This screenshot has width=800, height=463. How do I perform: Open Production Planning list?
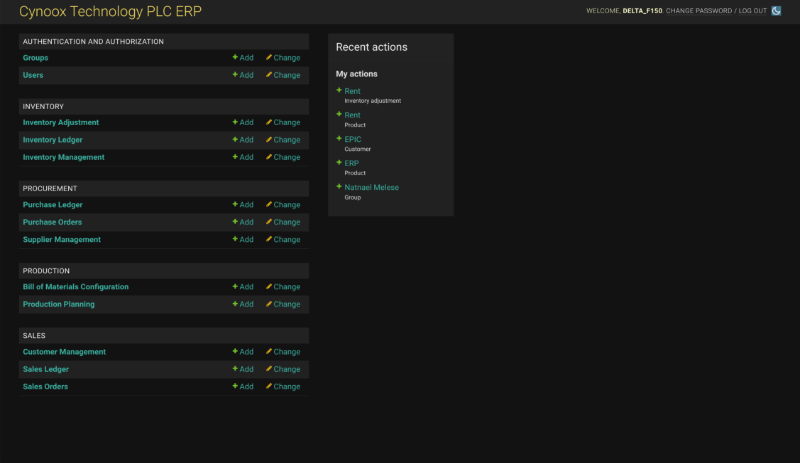(x=59, y=304)
